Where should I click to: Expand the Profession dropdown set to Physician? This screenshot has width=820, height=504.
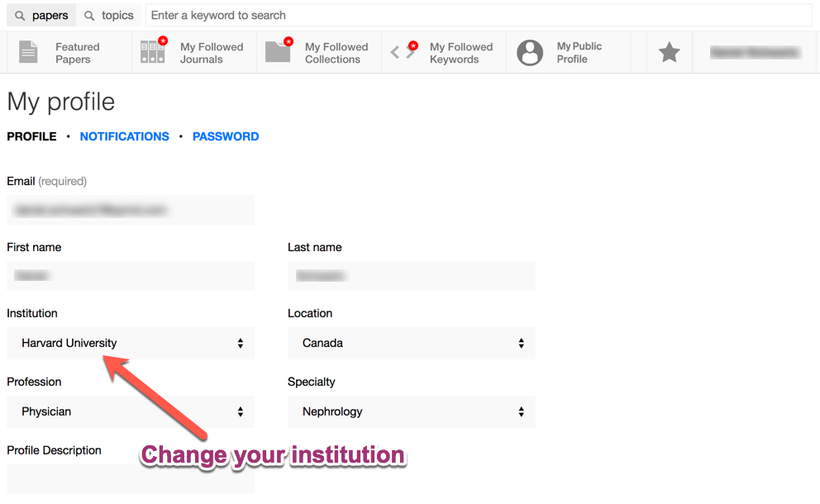pyautogui.click(x=130, y=411)
